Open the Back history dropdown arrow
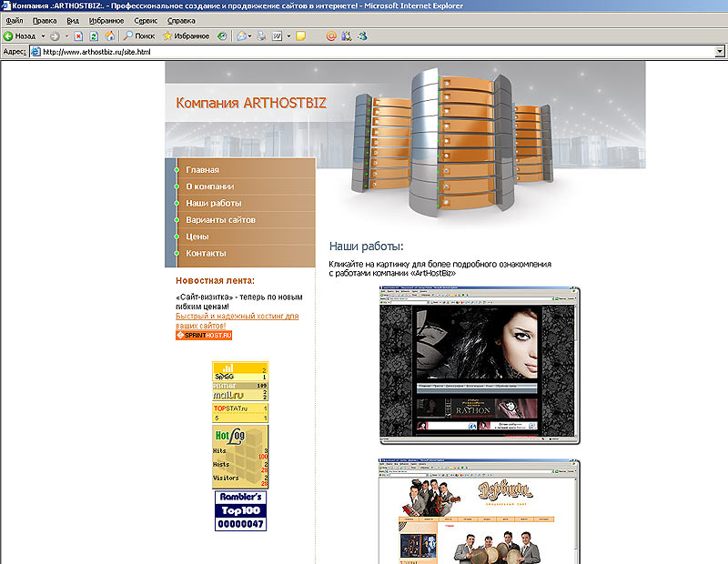 (43, 35)
